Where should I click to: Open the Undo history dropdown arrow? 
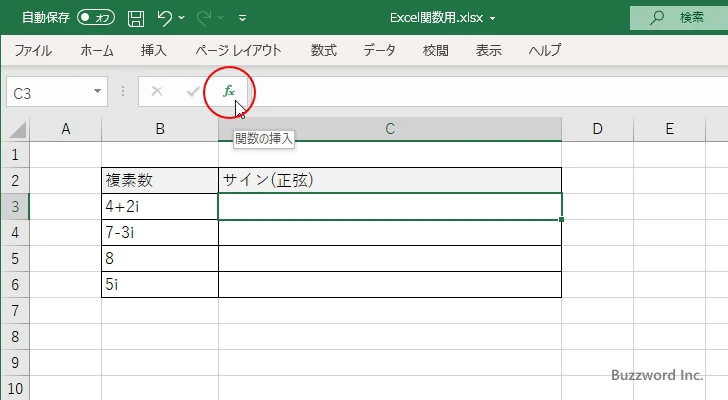click(x=183, y=18)
